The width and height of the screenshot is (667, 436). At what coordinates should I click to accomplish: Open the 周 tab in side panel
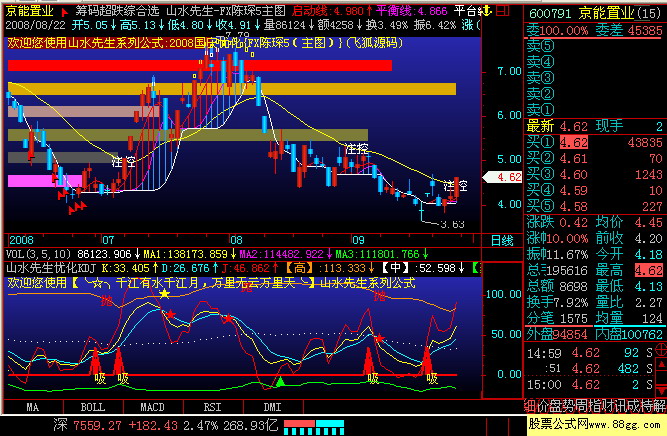581,406
